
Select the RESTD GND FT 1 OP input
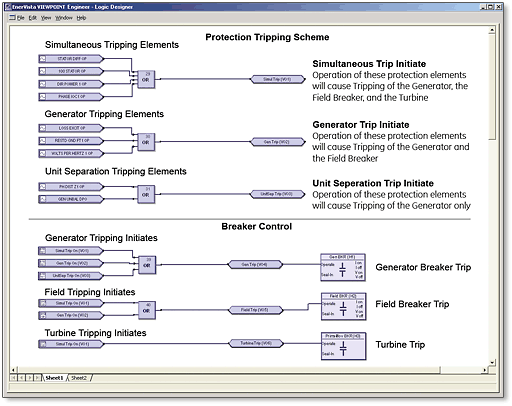[x=71, y=141]
